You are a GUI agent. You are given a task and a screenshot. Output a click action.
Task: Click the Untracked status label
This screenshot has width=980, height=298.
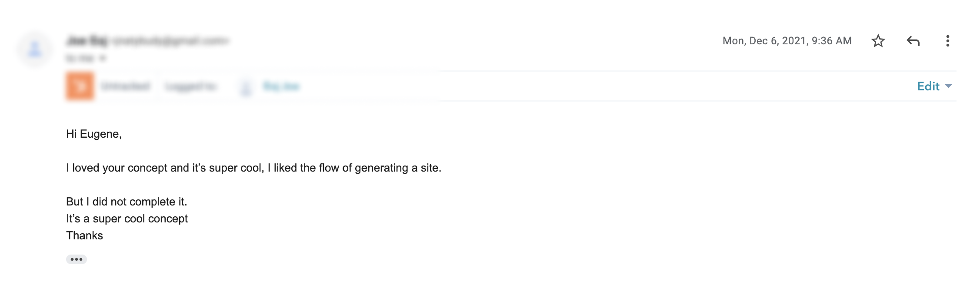tap(125, 86)
